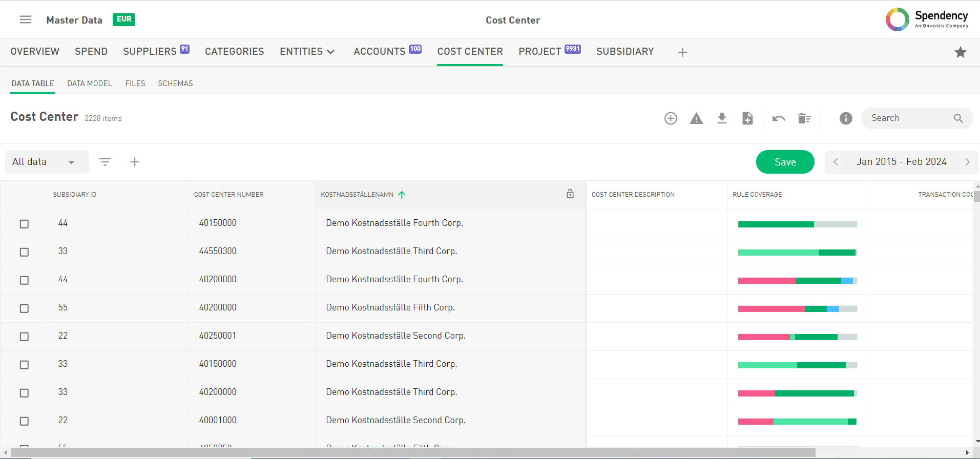Tick the checkbox for cost center 40001000
Image resolution: width=980 pixels, height=459 pixels.
pyautogui.click(x=24, y=421)
